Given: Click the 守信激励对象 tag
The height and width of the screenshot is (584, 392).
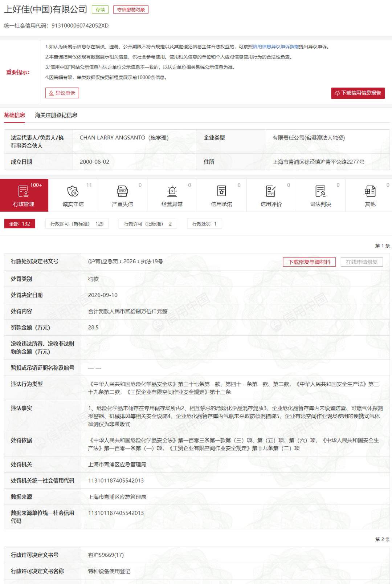Looking at the screenshot, I should pos(131,10).
